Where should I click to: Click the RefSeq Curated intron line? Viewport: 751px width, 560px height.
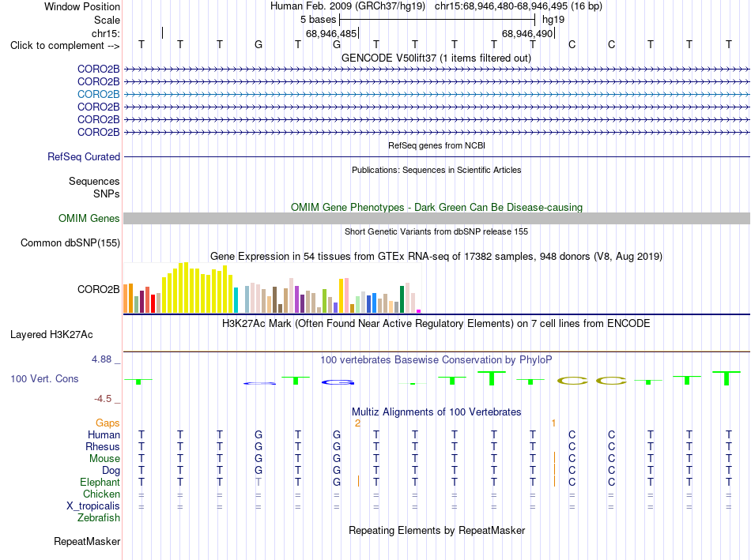[x=436, y=156]
